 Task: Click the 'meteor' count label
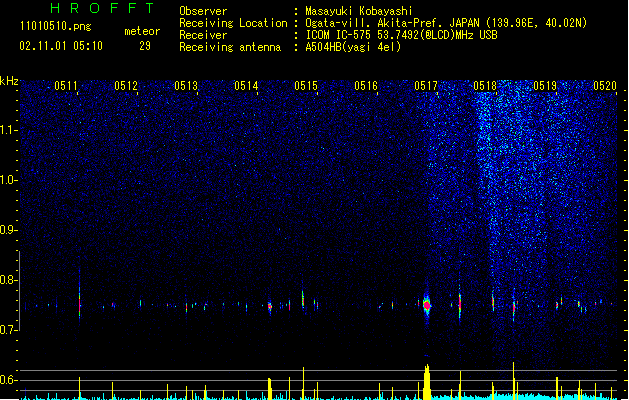pyautogui.click(x=142, y=31)
